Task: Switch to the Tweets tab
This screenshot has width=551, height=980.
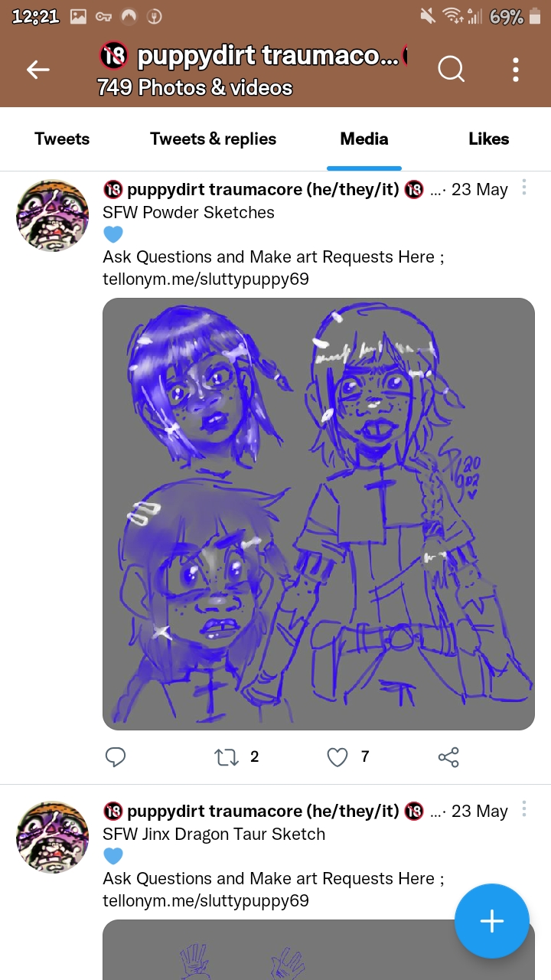Action: point(62,139)
